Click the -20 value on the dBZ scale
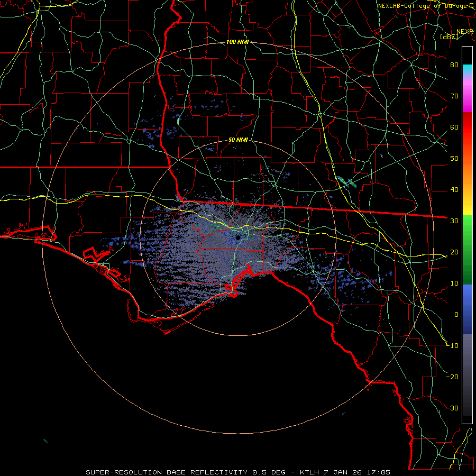The width and height of the screenshot is (476, 476). [452, 377]
